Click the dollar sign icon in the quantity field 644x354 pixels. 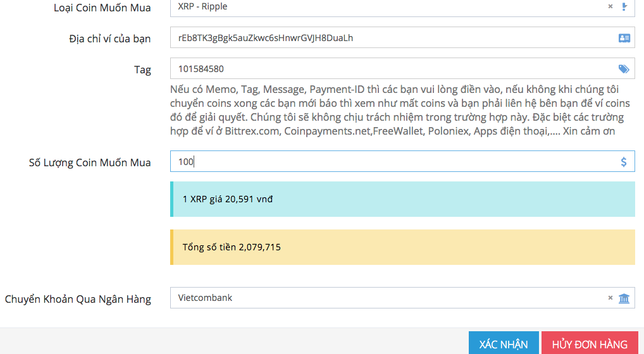(624, 162)
